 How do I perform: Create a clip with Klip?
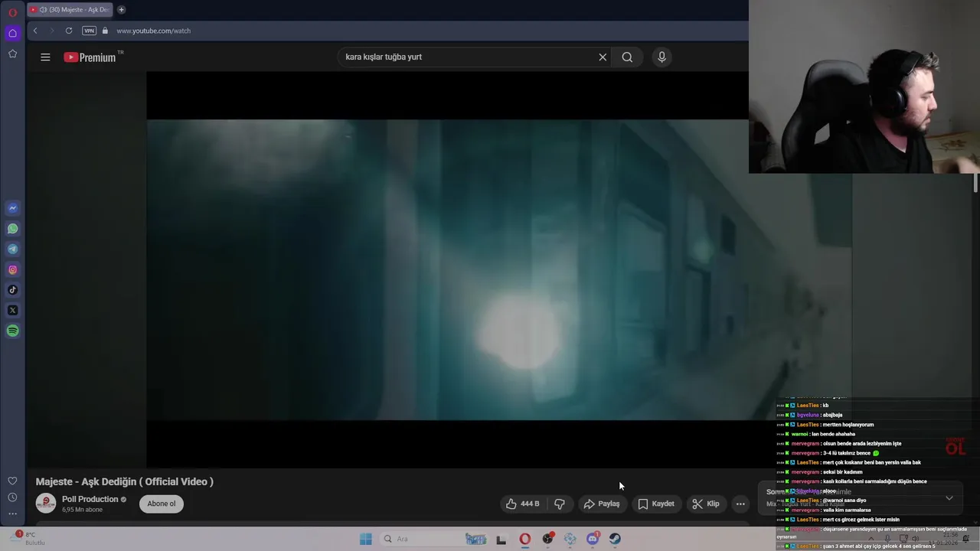[706, 504]
